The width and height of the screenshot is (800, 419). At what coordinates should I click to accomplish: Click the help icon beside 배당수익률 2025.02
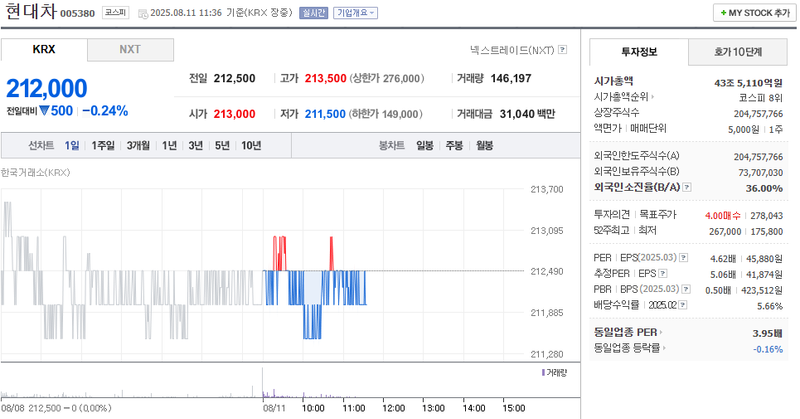click(683, 305)
